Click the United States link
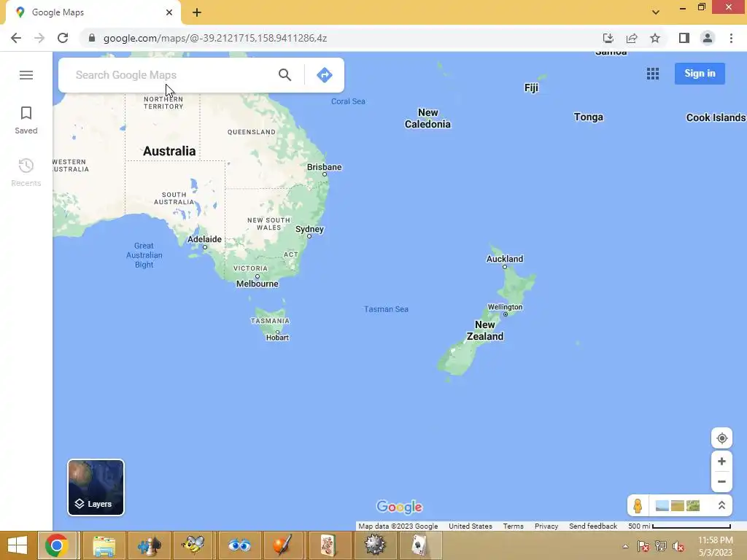Image resolution: width=747 pixels, height=560 pixels. (471, 526)
